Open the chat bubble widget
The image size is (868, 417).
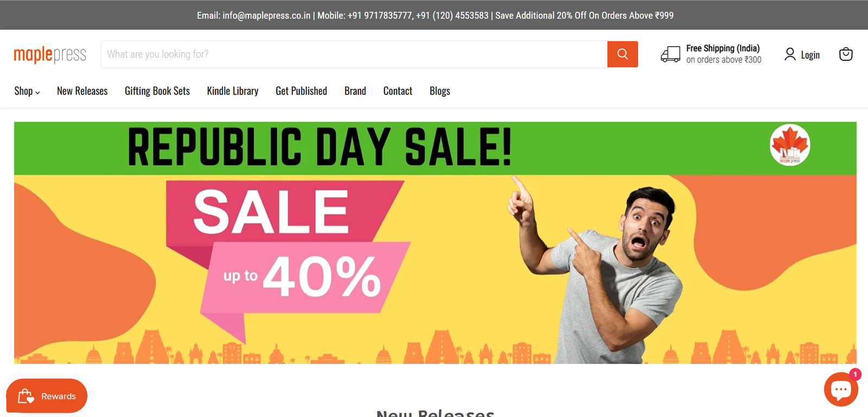(x=841, y=389)
